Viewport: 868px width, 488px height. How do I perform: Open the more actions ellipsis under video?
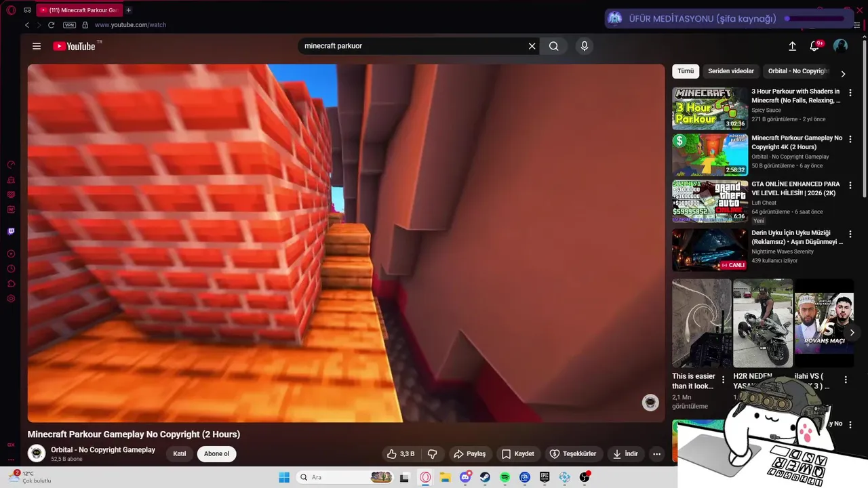tap(656, 454)
